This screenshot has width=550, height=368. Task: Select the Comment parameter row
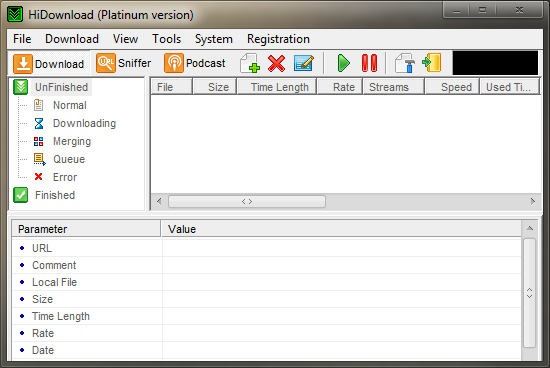[267, 265]
